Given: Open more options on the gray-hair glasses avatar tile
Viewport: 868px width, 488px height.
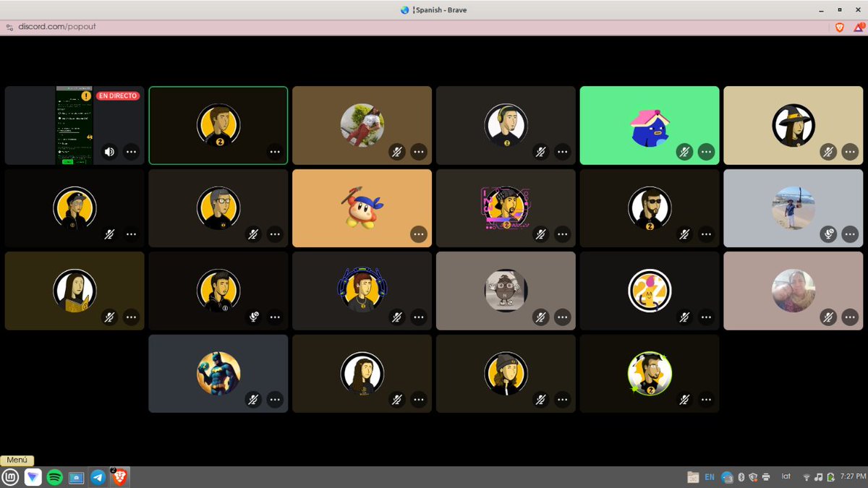Looking at the screenshot, I should pos(275,234).
